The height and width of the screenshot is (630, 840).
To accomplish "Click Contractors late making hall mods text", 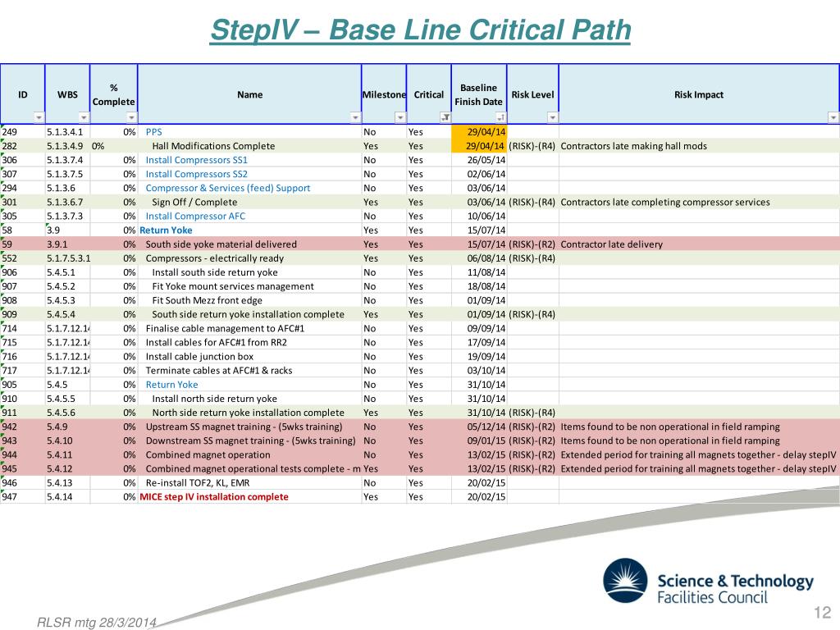I will tap(634, 146).
